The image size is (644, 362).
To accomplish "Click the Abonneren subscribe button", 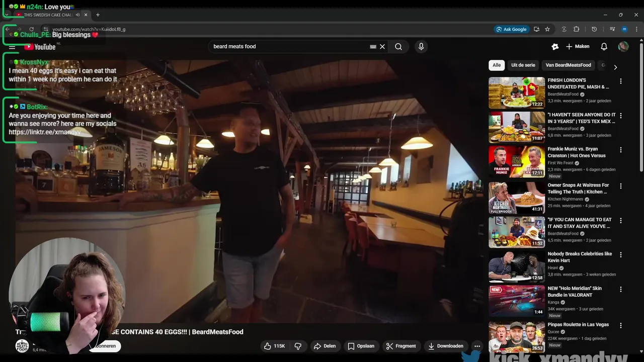I will (104, 346).
